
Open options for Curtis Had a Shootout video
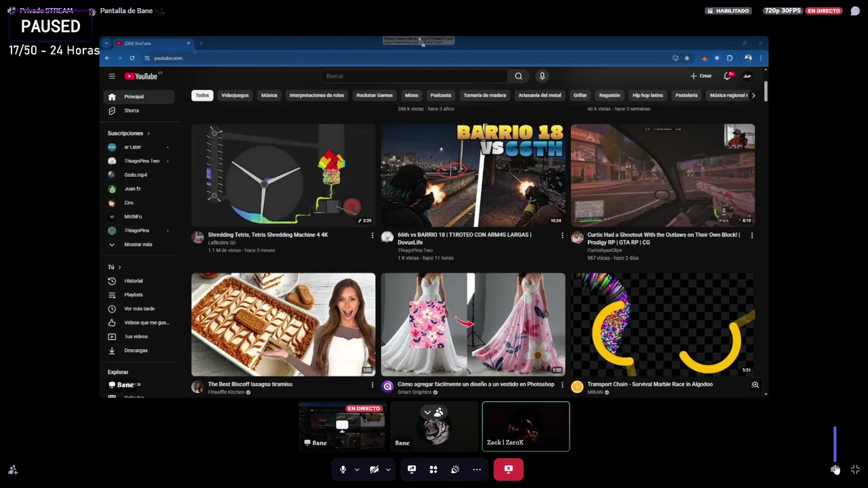751,235
